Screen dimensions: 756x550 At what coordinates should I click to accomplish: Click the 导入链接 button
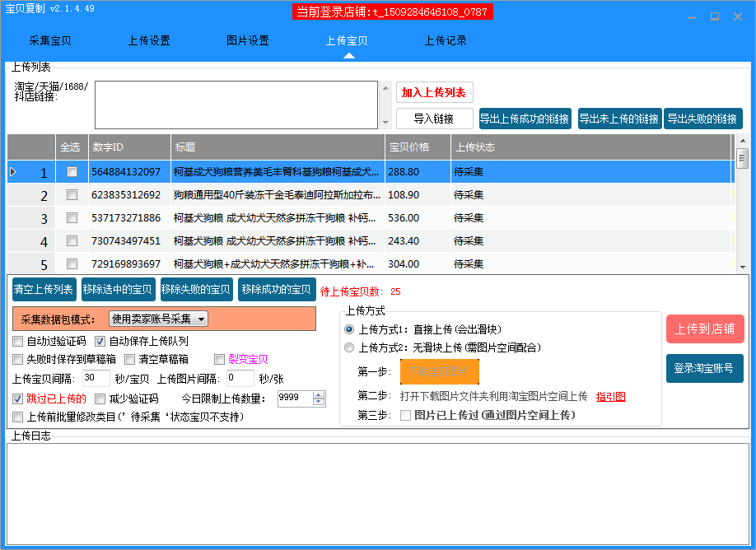(434, 119)
